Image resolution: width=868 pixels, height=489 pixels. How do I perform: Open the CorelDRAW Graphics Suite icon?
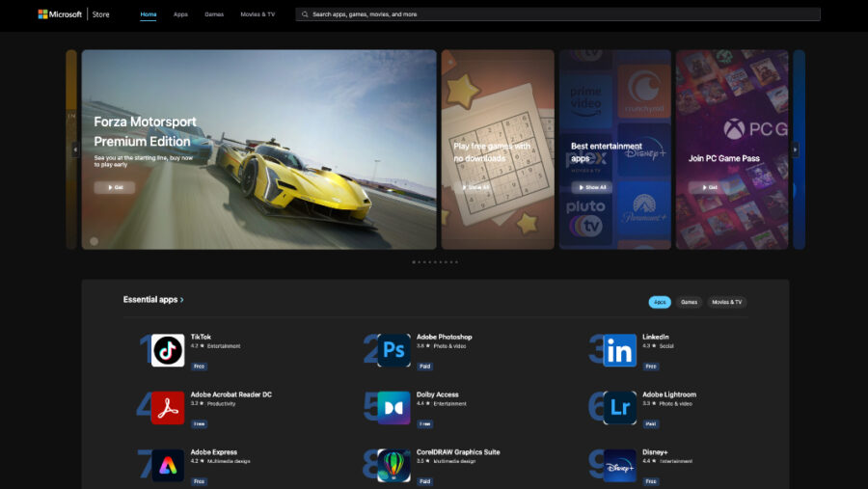tap(393, 465)
